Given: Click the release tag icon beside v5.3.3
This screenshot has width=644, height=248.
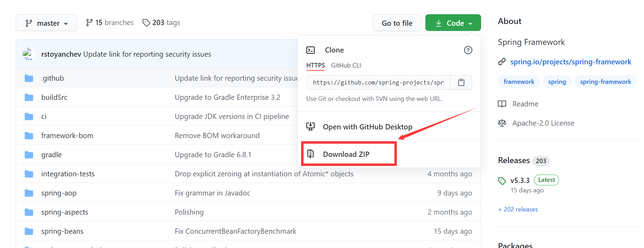Looking at the screenshot, I should coord(502,181).
